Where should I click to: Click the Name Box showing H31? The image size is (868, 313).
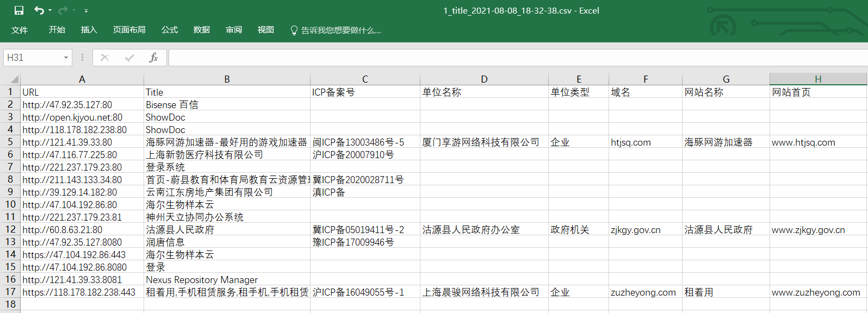coord(33,58)
